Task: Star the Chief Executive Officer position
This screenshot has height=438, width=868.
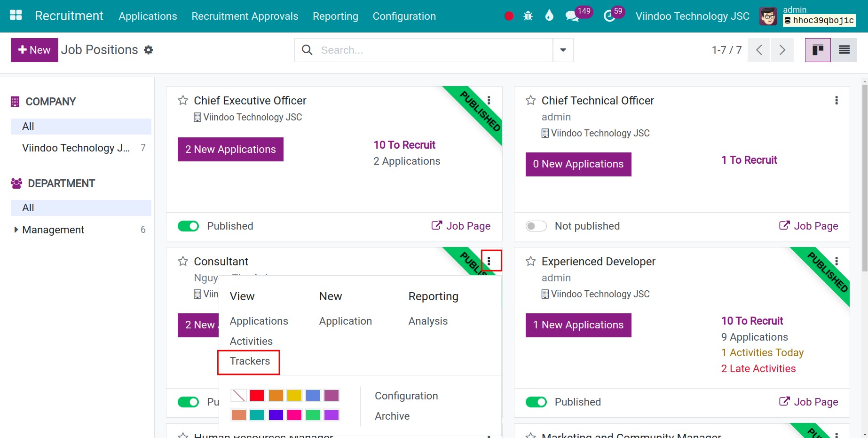Action: point(183,100)
